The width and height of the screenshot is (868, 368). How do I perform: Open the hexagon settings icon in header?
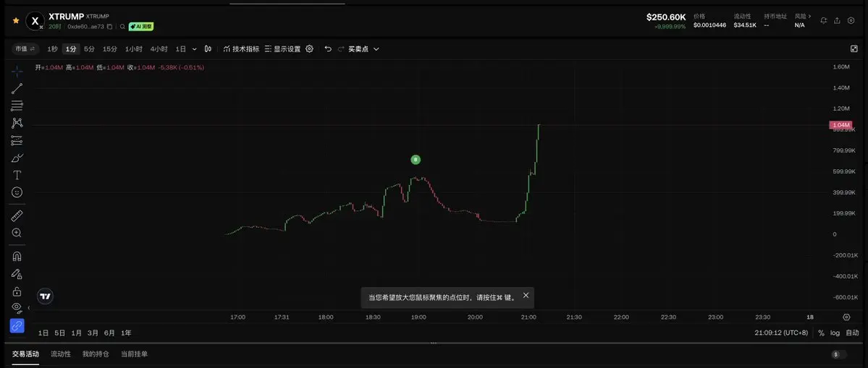pyautogui.click(x=851, y=20)
